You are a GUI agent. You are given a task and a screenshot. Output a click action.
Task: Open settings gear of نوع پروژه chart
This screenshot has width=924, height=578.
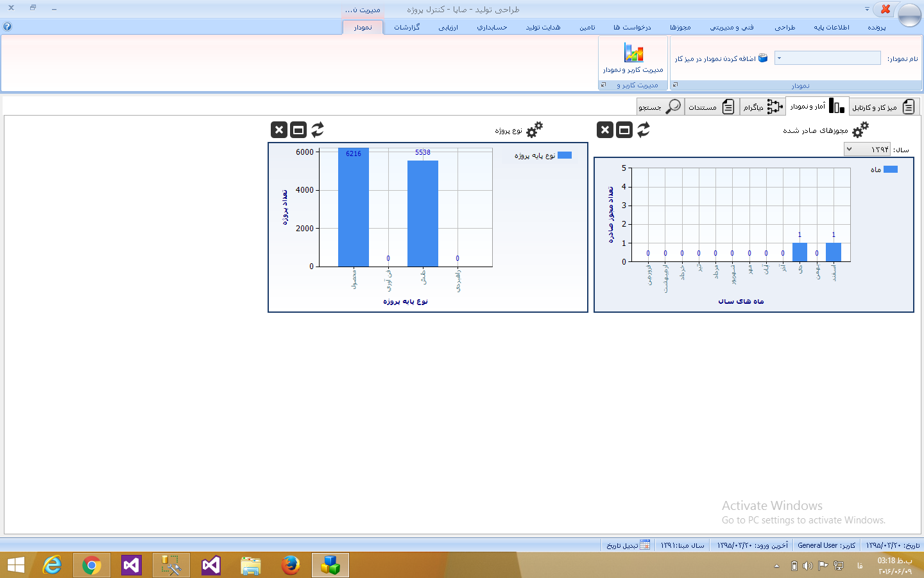535,130
